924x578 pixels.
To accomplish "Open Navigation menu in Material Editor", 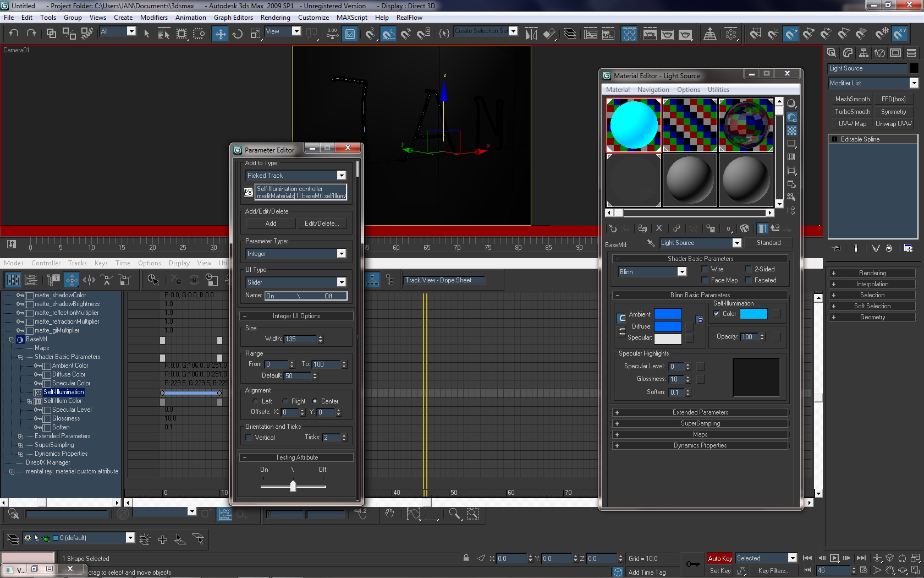I will click(653, 90).
